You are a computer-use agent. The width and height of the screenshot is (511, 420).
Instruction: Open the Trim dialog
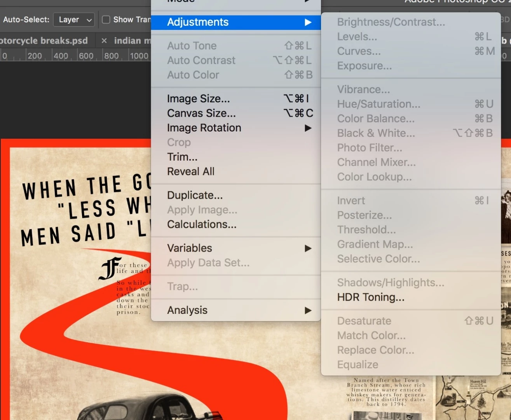point(236,157)
